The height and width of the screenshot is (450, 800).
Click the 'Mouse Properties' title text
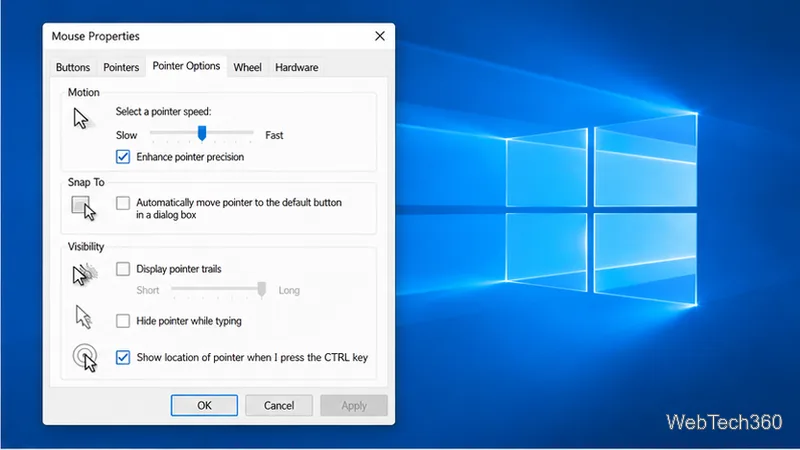[x=95, y=36]
